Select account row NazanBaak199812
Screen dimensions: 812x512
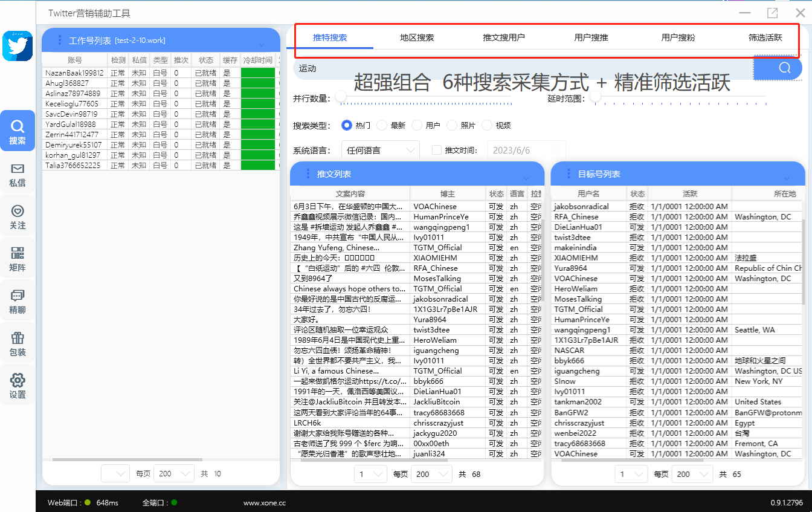(x=160, y=73)
